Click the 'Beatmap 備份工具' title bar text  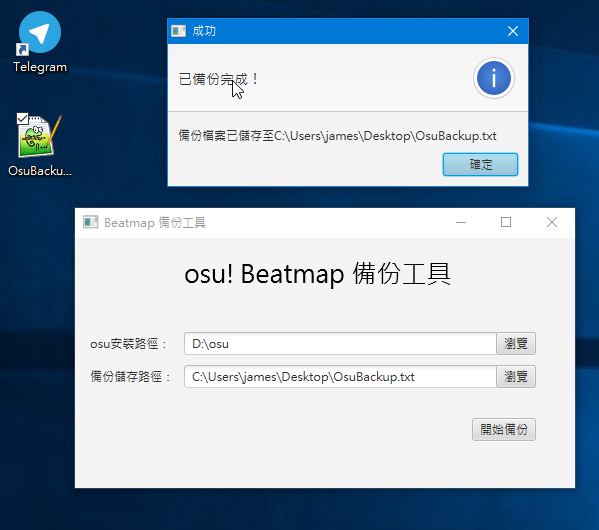(x=155, y=222)
